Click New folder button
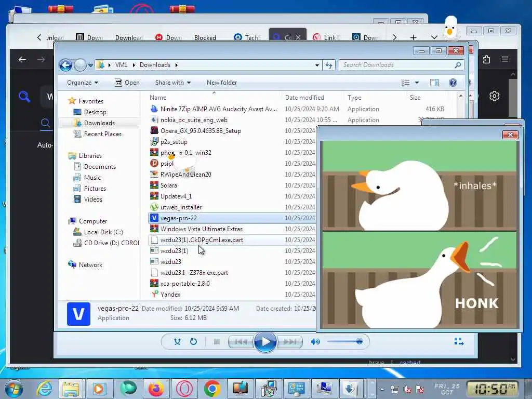Viewport: 532px width, 399px height. pos(221,83)
